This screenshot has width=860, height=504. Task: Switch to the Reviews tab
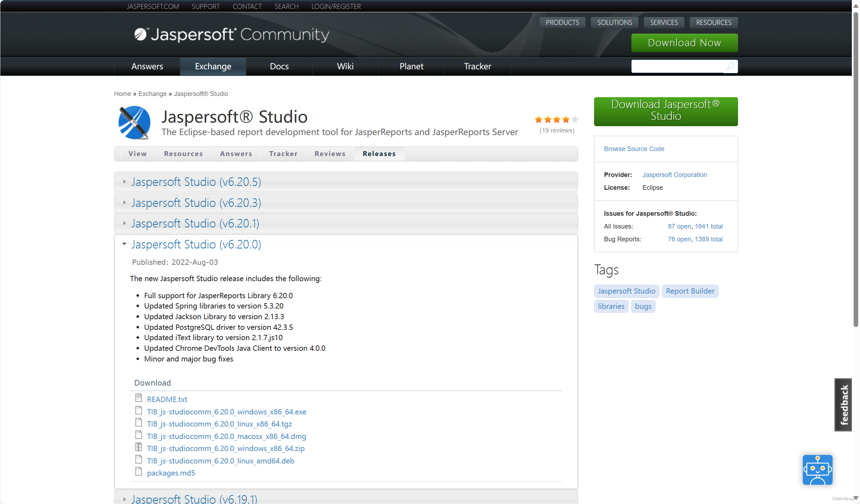click(330, 154)
